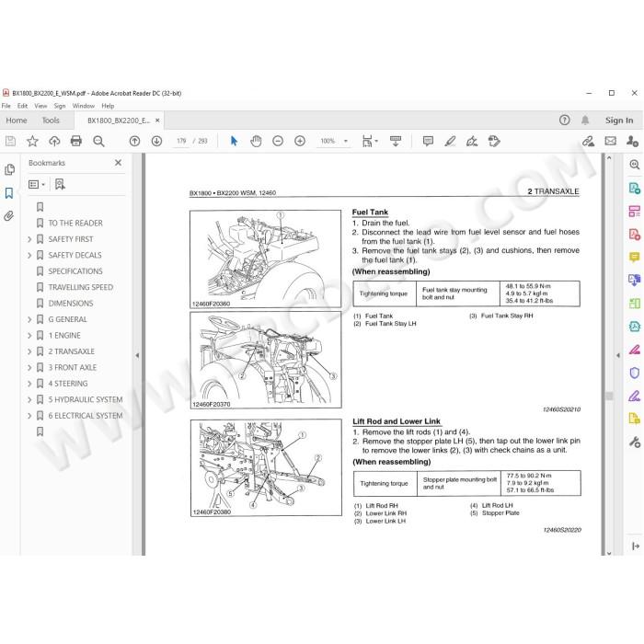
Task: Expand the 3 FRONT AXLE bookmark
Action: click(x=29, y=367)
